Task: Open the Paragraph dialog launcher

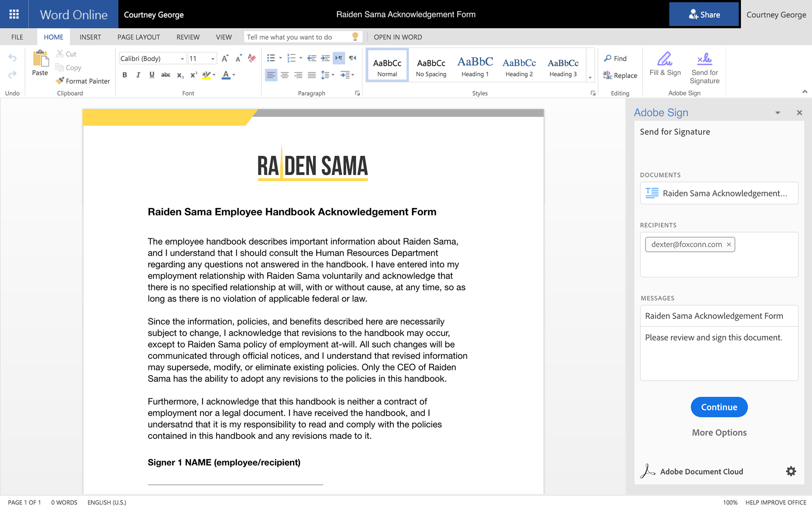Action: 357,93
